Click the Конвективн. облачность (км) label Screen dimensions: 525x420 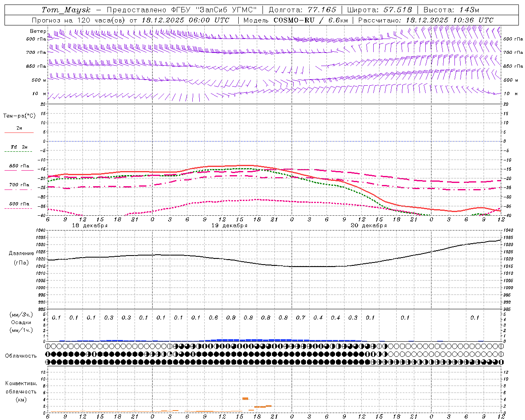click(x=21, y=391)
